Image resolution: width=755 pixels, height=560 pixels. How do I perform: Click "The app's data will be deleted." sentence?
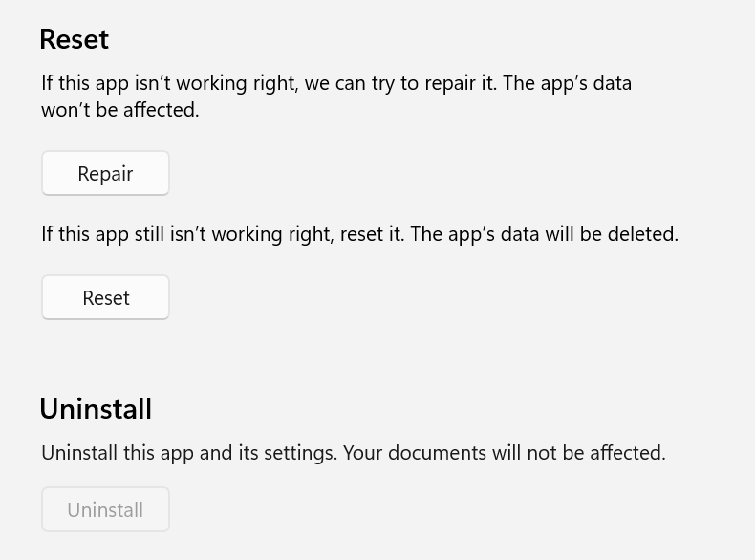(x=544, y=234)
